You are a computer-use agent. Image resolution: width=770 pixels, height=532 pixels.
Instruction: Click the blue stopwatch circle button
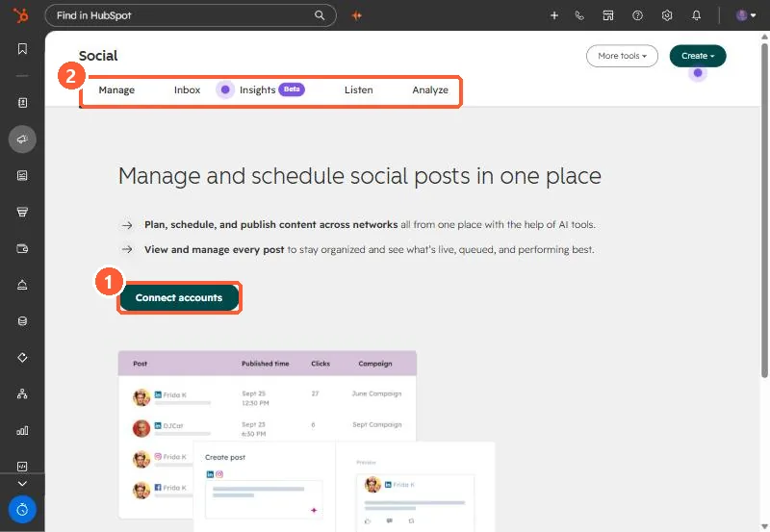click(22, 510)
